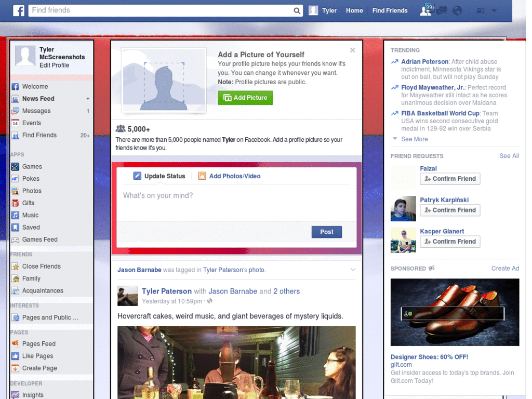The height and width of the screenshot is (399, 532).
Task: Click the Find Friends sidebar icon
Action: pyautogui.click(x=15, y=136)
